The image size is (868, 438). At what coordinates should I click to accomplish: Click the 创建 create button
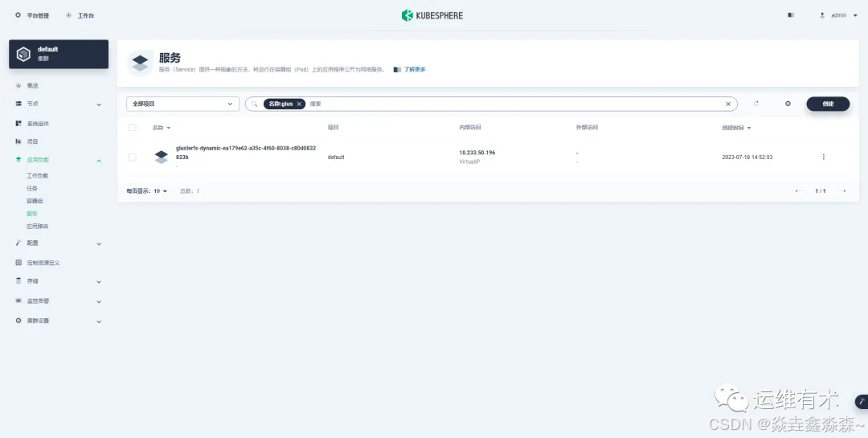click(x=828, y=104)
